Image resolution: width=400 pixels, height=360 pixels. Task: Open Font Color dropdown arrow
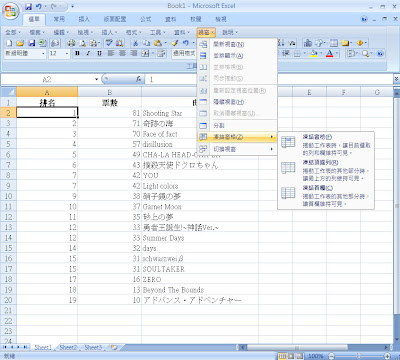pyautogui.click(x=337, y=53)
